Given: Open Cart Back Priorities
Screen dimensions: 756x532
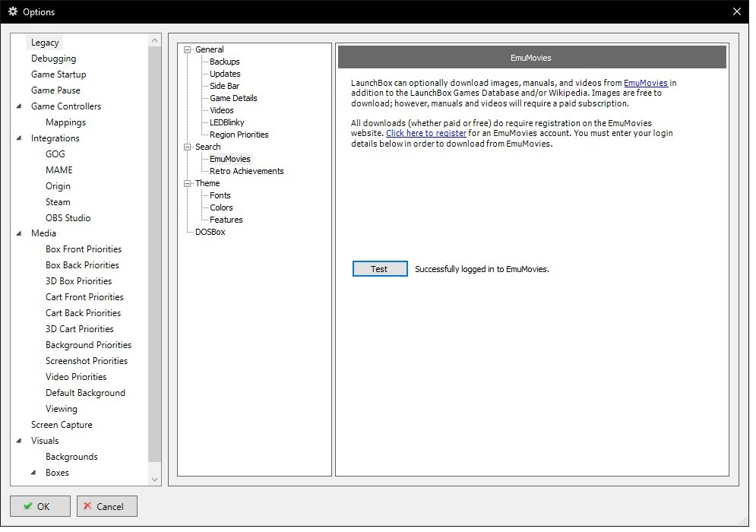Looking at the screenshot, I should click(83, 312).
